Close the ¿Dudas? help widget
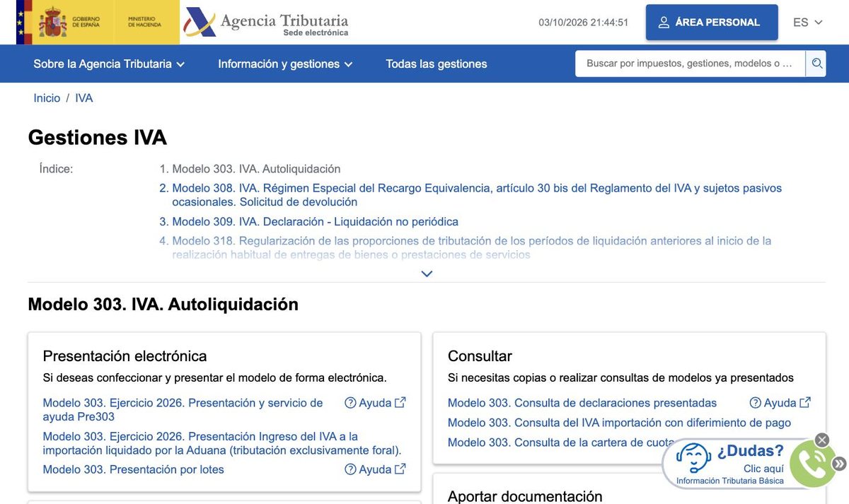849x504 pixels. (821, 440)
